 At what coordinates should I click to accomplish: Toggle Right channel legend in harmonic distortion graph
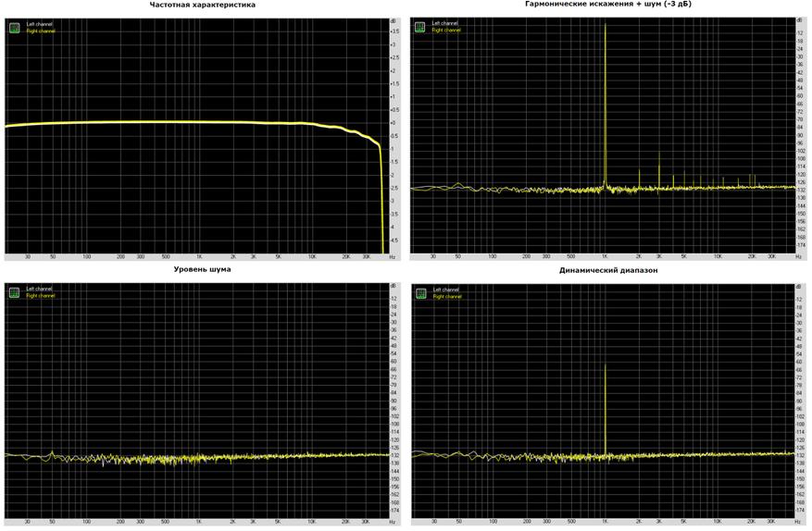tap(446, 31)
